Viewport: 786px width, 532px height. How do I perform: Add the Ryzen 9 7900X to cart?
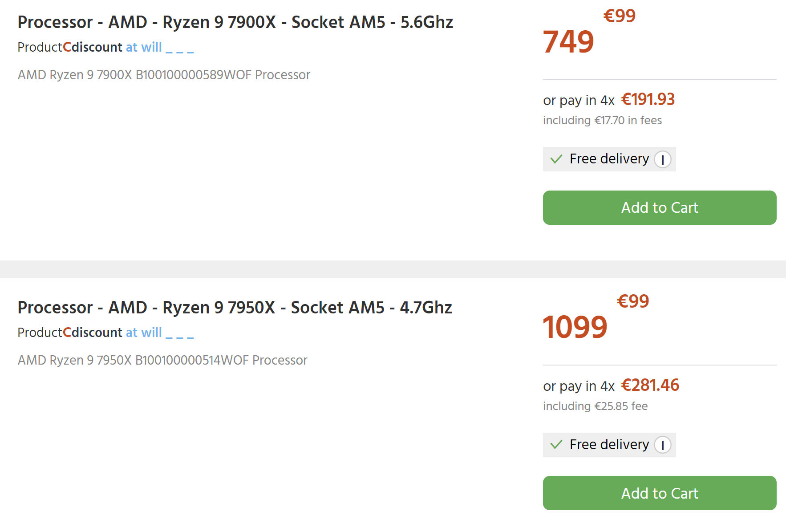659,207
